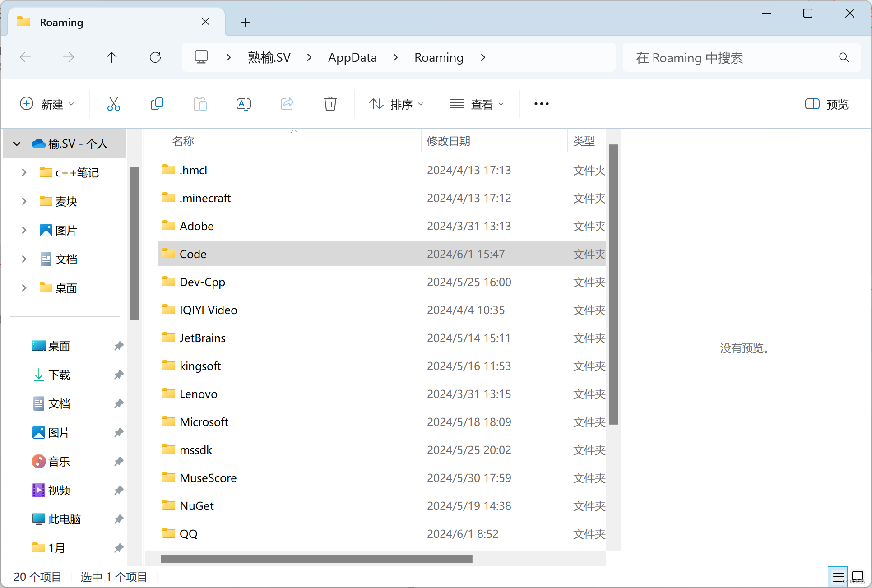Switch to details view icon in status bar
This screenshot has height=588, width=872.
tap(838, 577)
